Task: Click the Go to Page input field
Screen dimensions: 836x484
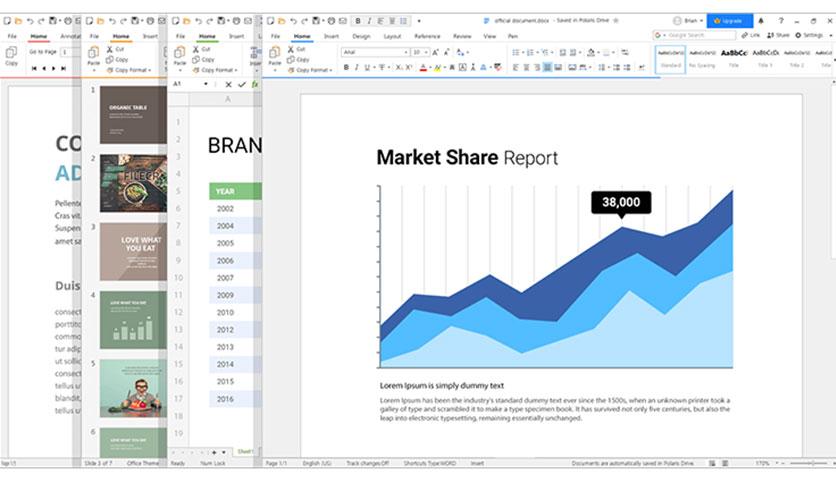Action: [x=68, y=52]
